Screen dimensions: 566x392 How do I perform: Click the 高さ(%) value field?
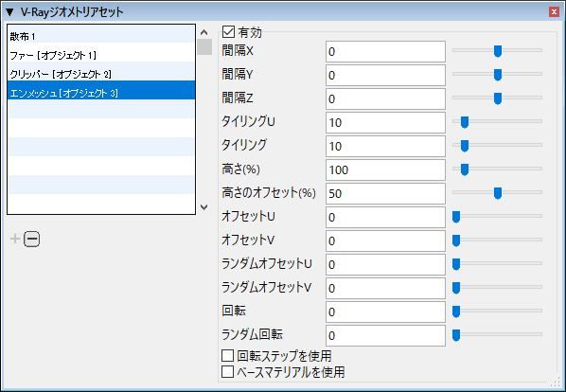coord(385,169)
